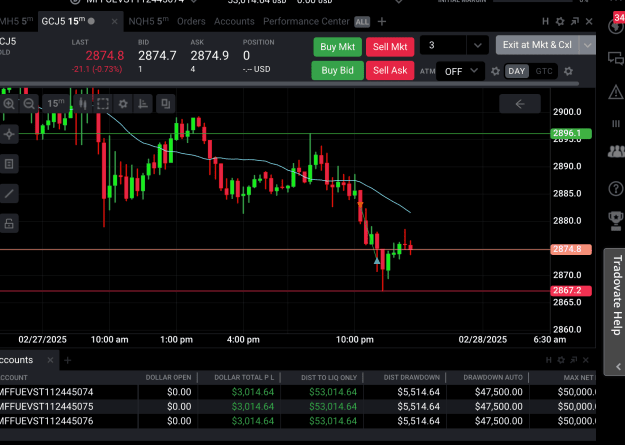Open the chart candlestick style selector
The image size is (625, 445).
coord(83,104)
